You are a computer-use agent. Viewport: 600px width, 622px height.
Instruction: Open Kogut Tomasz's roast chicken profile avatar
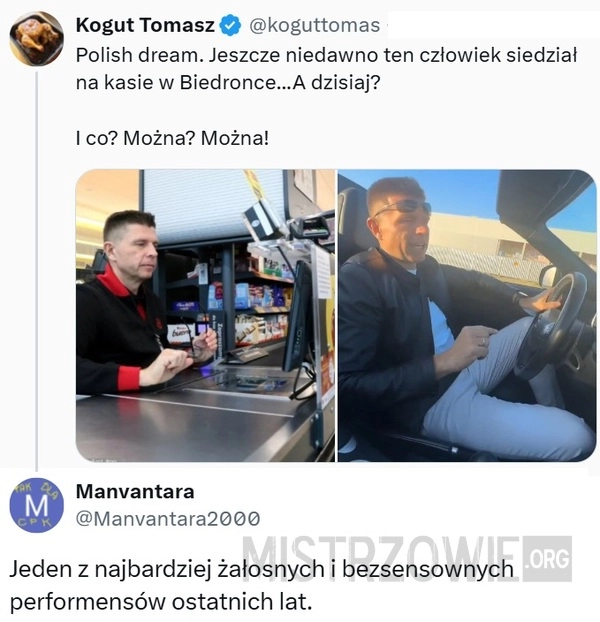[x=36, y=38]
